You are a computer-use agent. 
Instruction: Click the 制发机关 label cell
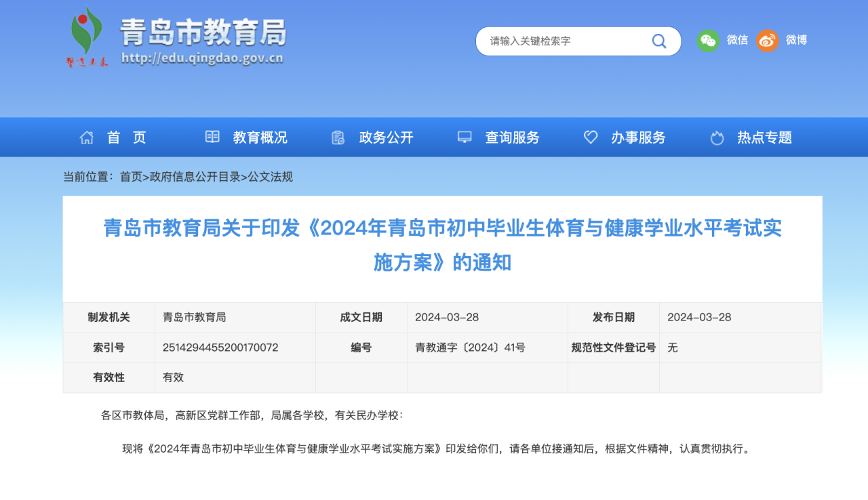coord(108,317)
